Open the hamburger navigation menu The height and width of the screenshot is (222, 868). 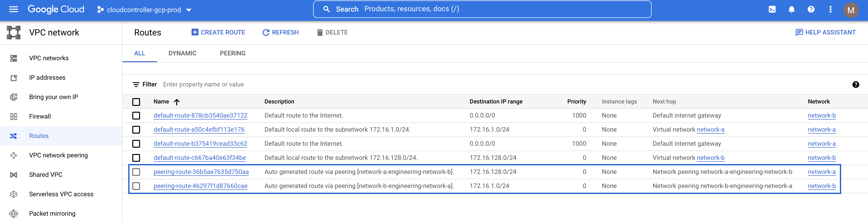click(13, 9)
